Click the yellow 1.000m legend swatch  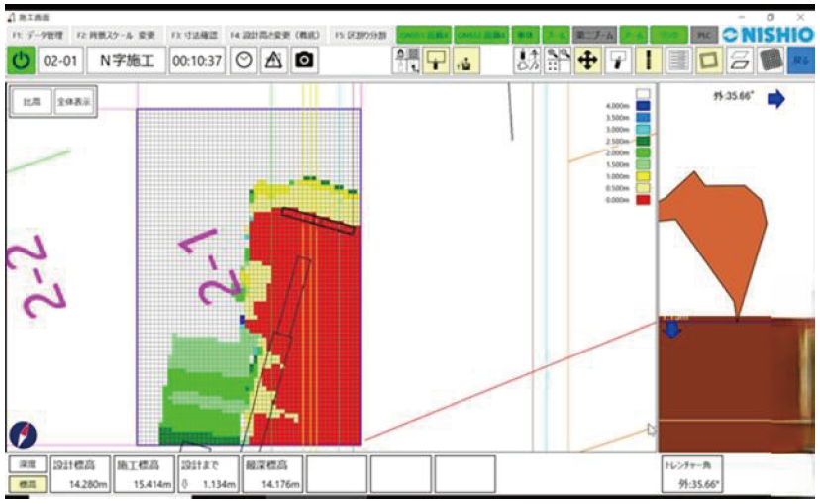(643, 176)
